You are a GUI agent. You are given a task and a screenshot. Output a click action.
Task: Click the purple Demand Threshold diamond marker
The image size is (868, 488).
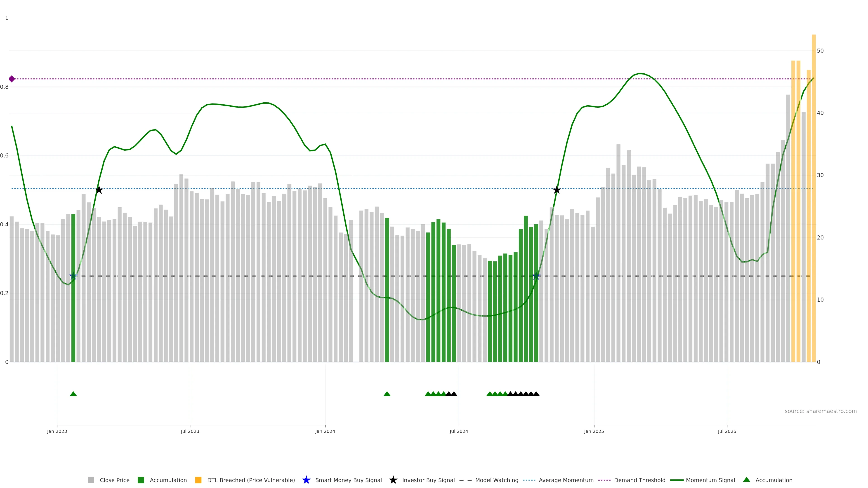coord(12,79)
